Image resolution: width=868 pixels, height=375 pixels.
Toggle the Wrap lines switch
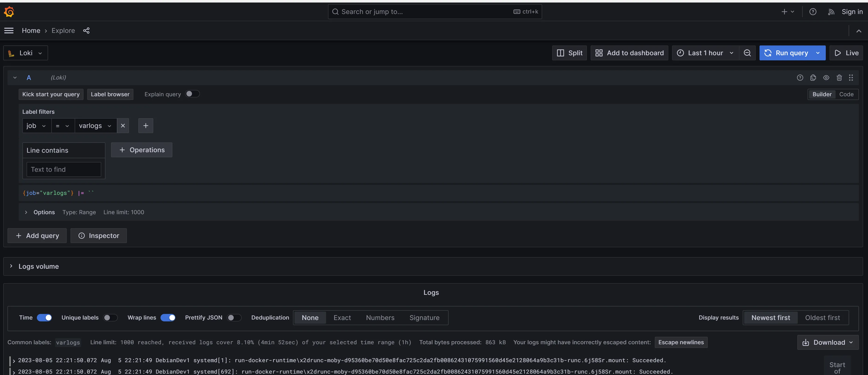(x=168, y=317)
